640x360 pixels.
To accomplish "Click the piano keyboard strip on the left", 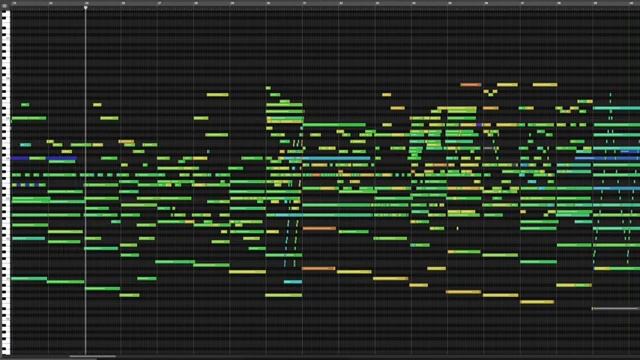I will tap(5, 182).
